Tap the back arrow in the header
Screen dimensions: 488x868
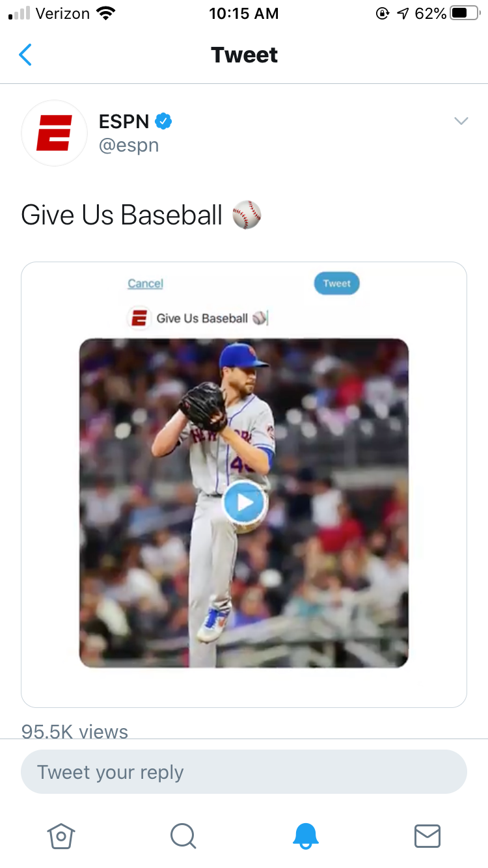coord(25,55)
